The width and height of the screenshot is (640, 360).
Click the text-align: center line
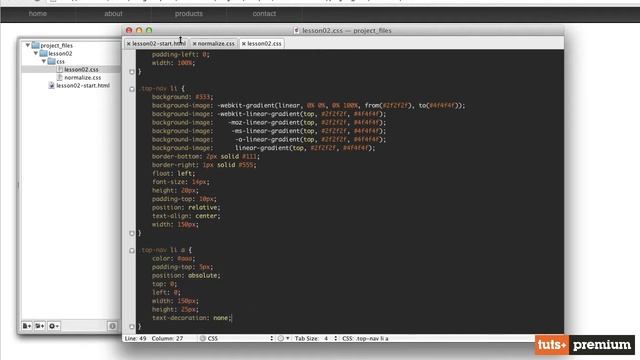point(186,216)
